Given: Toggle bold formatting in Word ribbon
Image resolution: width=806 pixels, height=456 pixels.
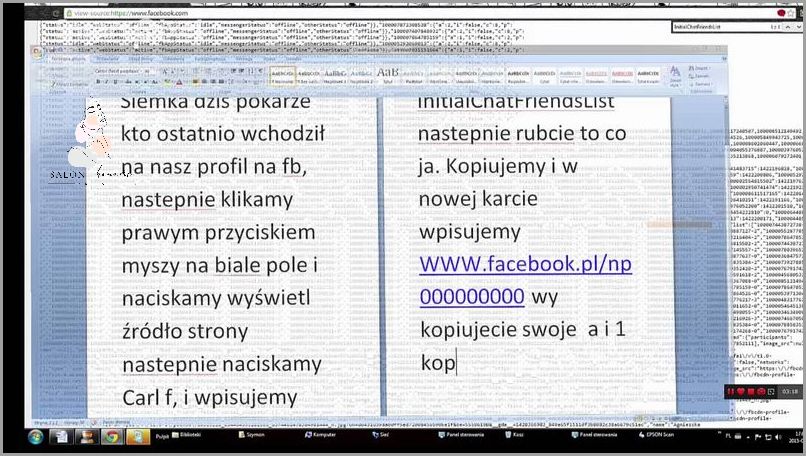Looking at the screenshot, I should point(98,82).
